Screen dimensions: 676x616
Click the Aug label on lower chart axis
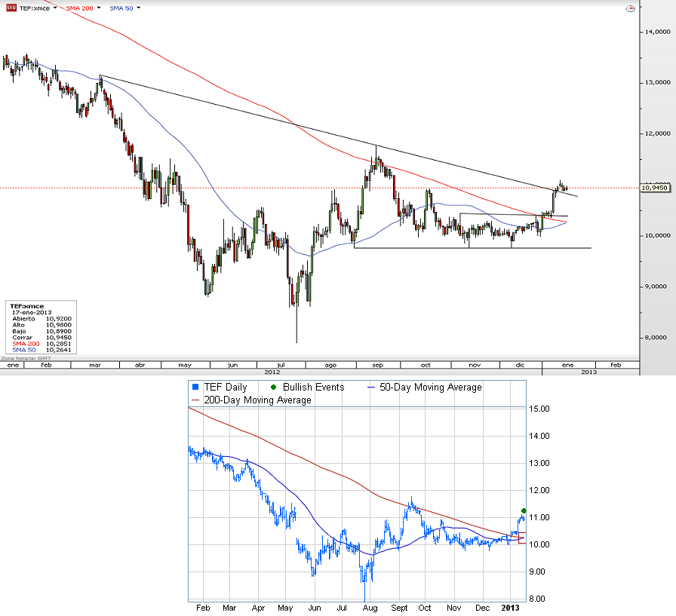pyautogui.click(x=370, y=608)
